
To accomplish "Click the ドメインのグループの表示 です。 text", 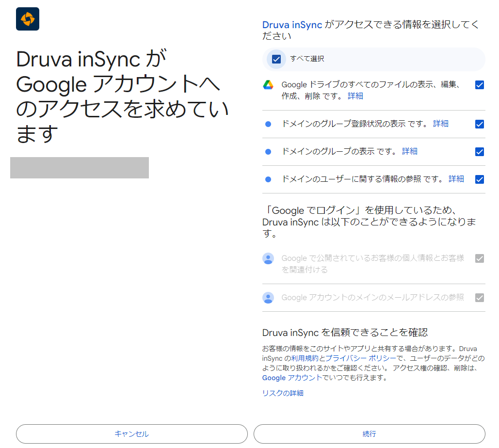I will pos(339,151).
